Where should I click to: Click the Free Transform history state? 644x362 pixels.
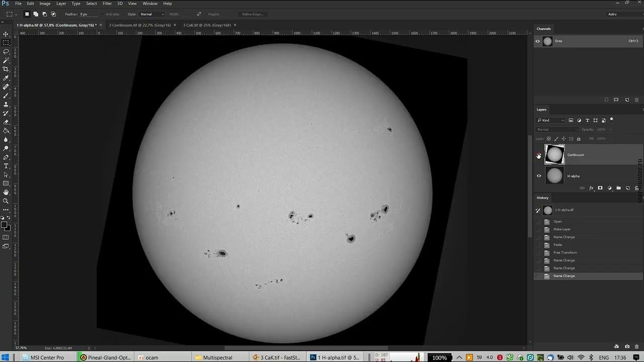pyautogui.click(x=565, y=252)
